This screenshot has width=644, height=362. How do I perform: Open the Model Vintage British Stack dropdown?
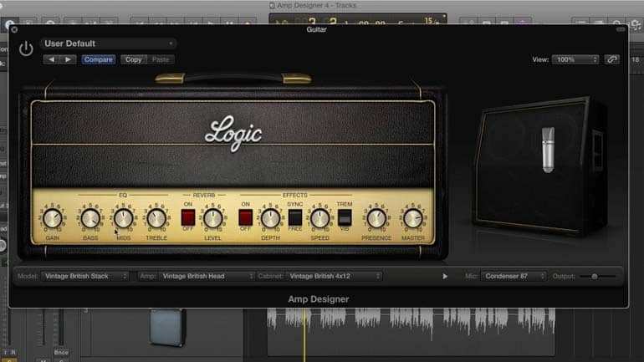click(x=85, y=276)
